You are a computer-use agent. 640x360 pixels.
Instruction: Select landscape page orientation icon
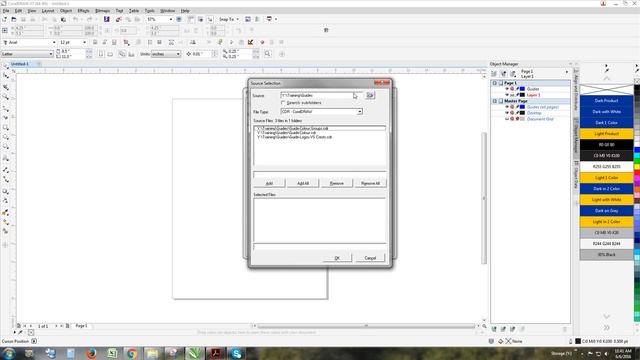(110, 54)
